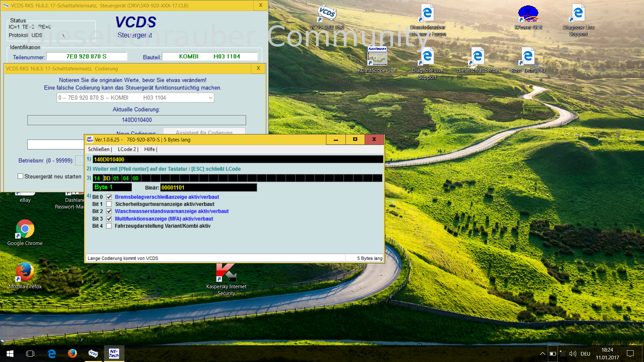This screenshot has height=362, width=644.
Task: Open Action Center notifications
Action: point(630,354)
